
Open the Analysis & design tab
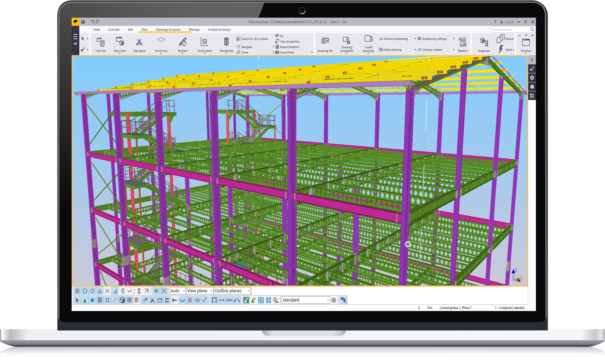pyautogui.click(x=219, y=29)
